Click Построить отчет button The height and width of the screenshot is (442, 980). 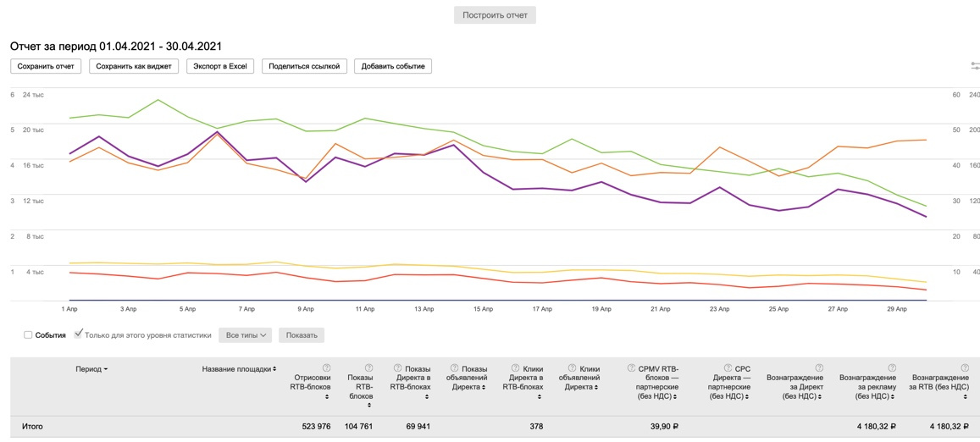tap(495, 15)
